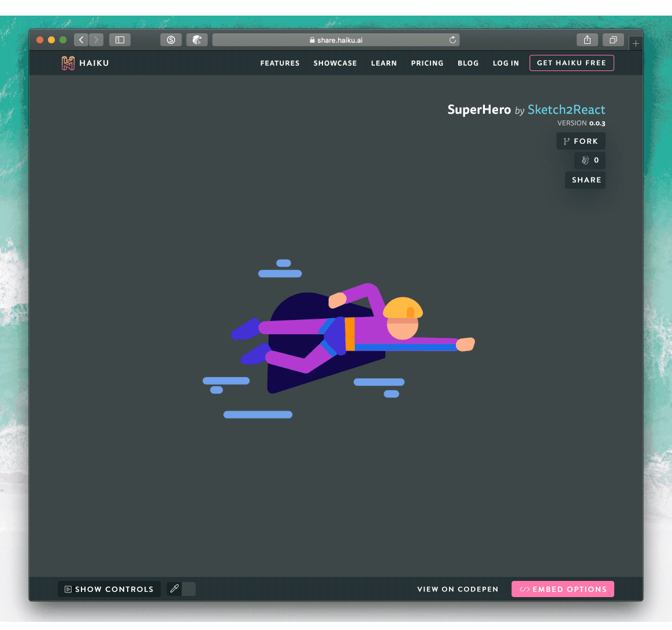Click the clap hands like counter
This screenshot has width=672, height=630.
tap(590, 160)
